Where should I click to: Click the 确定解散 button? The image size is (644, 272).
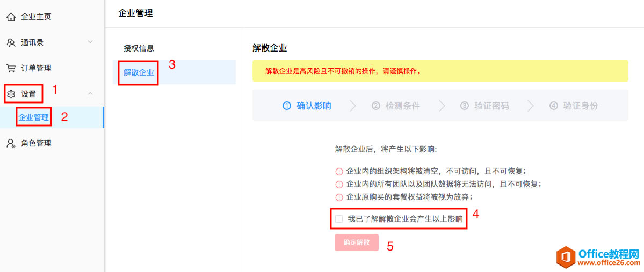(357, 242)
